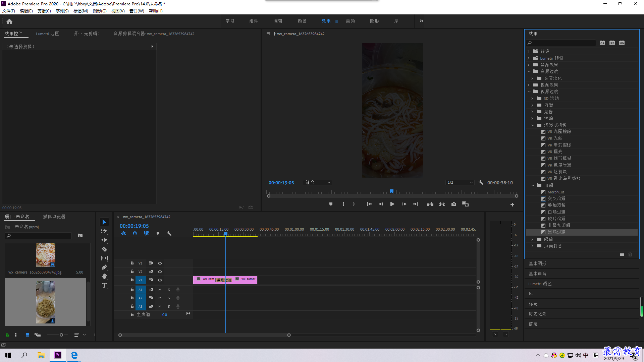Open comparison view button
Viewport: 644px width, 362px height.
point(465,204)
